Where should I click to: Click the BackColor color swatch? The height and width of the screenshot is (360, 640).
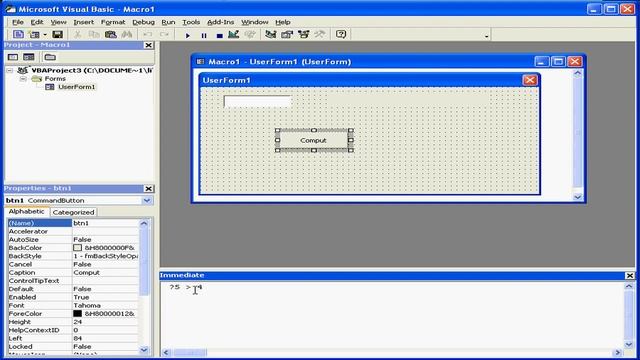coord(77,248)
